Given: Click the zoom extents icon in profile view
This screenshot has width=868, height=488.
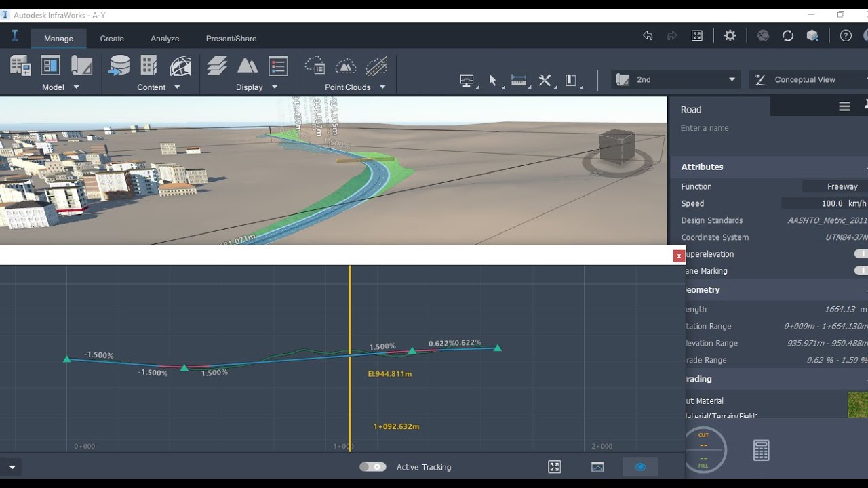Looking at the screenshot, I should pyautogui.click(x=555, y=467).
